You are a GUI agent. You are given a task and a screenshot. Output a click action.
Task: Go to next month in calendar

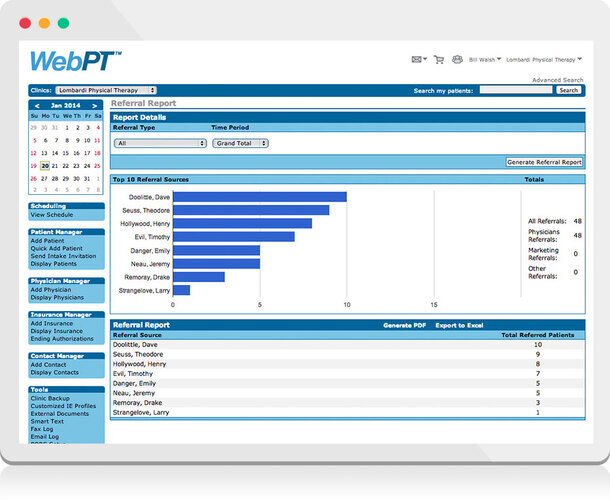click(95, 105)
